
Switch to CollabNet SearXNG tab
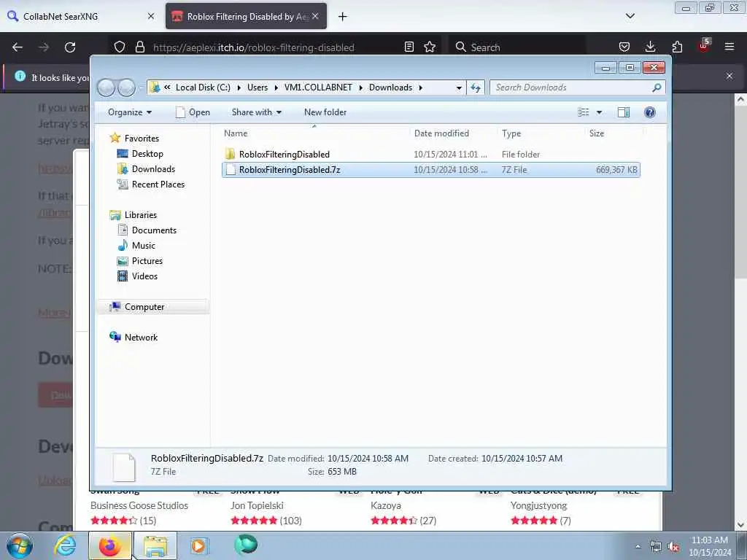(x=76, y=16)
